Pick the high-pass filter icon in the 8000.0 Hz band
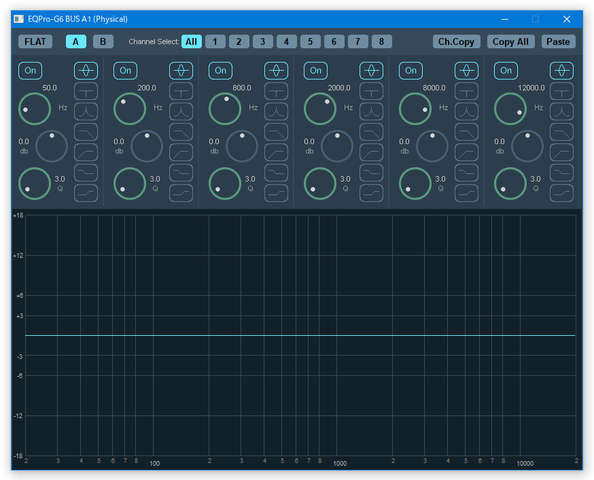 [x=466, y=153]
